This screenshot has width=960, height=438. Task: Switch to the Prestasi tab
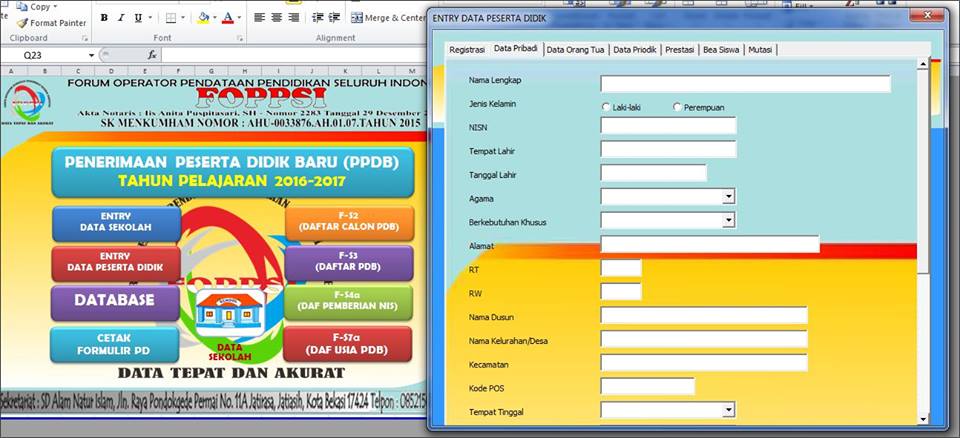point(680,50)
